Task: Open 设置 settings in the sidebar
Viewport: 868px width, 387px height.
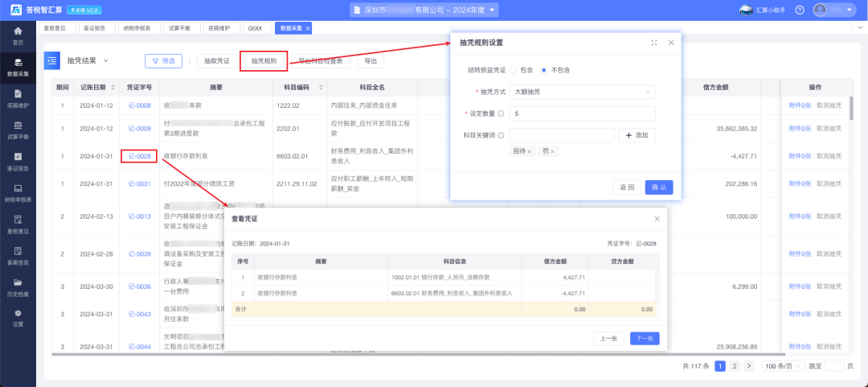Action: coord(18,318)
